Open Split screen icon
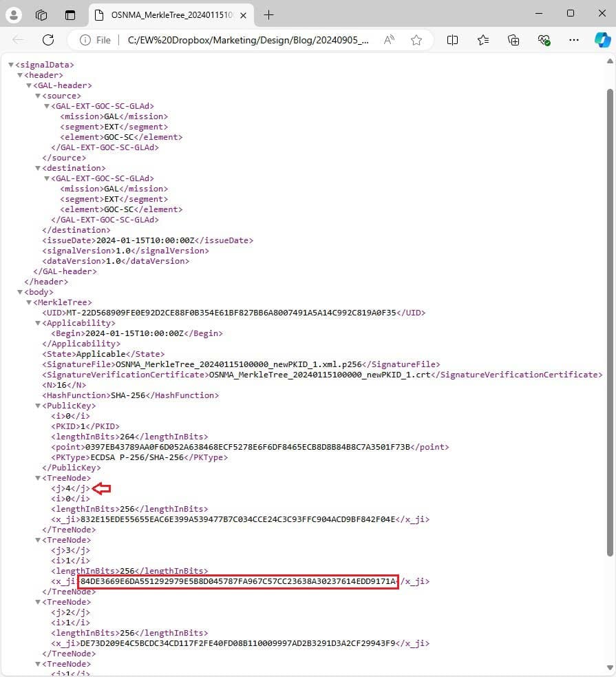The width and height of the screenshot is (616, 677). tap(452, 40)
